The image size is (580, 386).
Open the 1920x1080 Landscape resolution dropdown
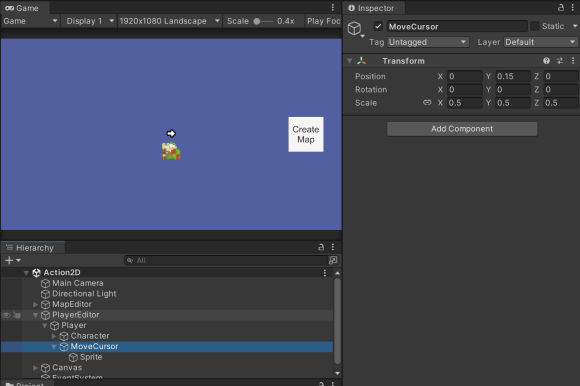coord(170,21)
